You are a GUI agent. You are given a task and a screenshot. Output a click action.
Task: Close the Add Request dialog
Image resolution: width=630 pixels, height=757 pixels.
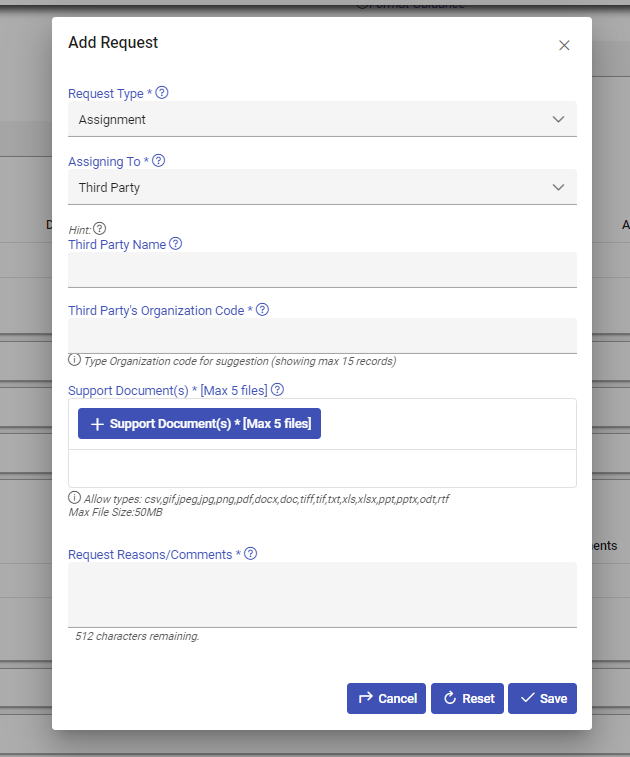click(564, 45)
